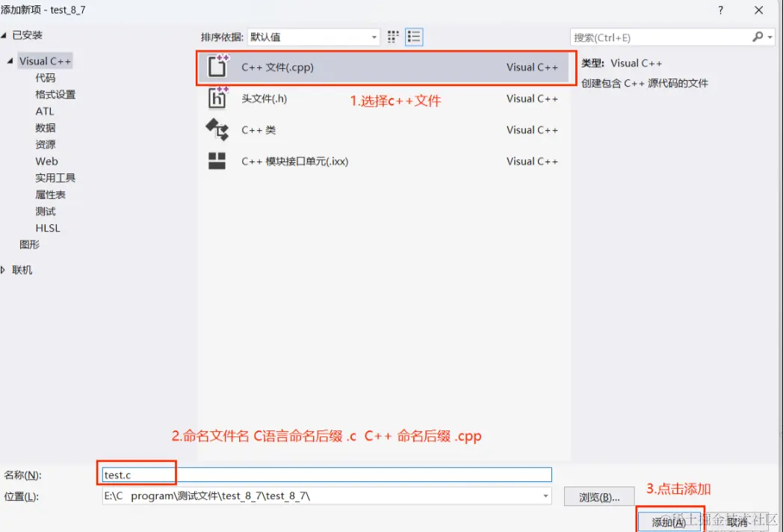Collapse the Visual C++ tree node
783x532 pixels.
click(10, 61)
